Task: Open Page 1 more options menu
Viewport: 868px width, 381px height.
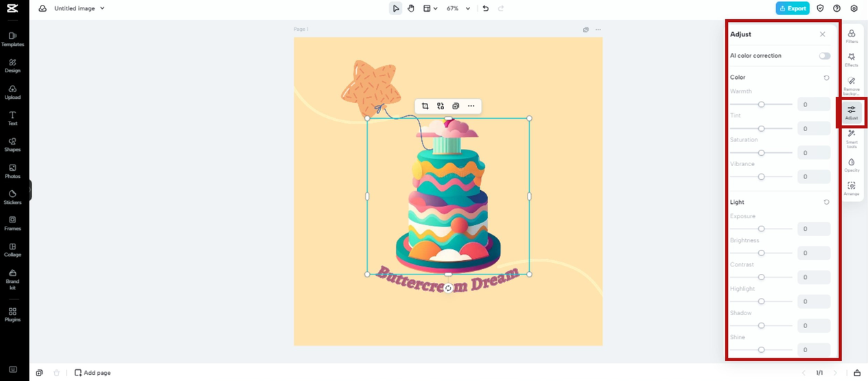Action: click(x=598, y=30)
